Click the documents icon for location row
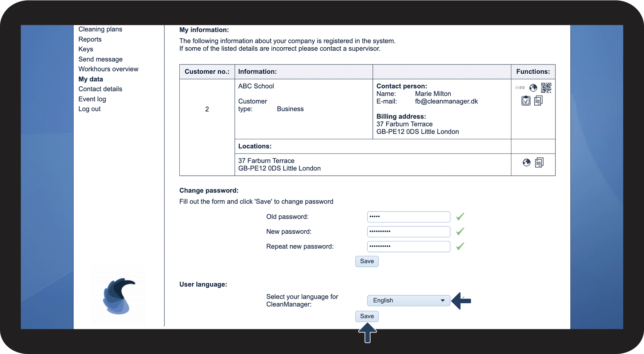 (x=539, y=163)
